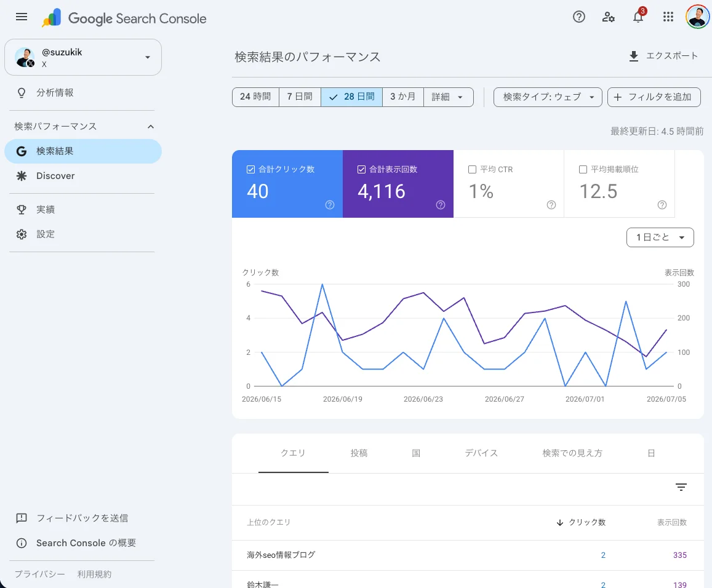Open the @suzukik property selector dropdown

pos(83,58)
